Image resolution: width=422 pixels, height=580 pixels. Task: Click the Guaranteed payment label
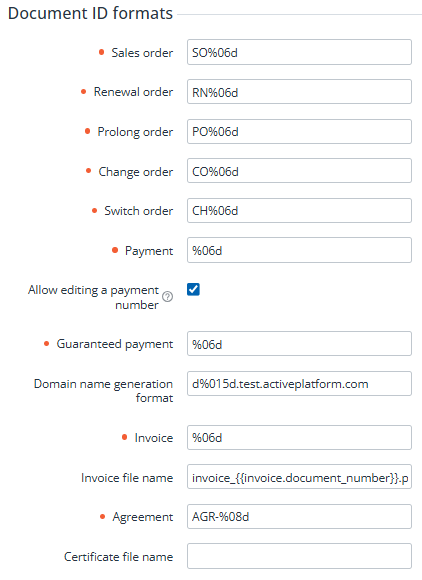(x=115, y=344)
